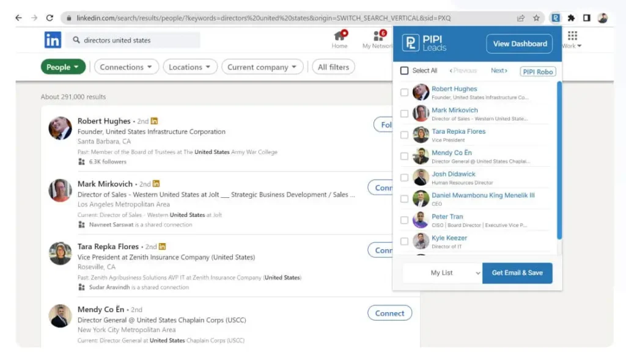Check the Robert Hughes checkbox in PIPI panel
This screenshot has width=626, height=364.
click(405, 92)
